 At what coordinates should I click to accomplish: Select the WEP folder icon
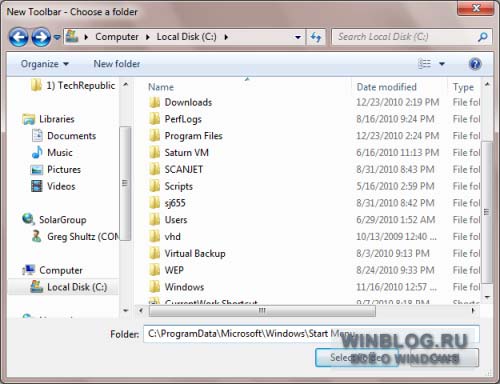tap(155, 270)
